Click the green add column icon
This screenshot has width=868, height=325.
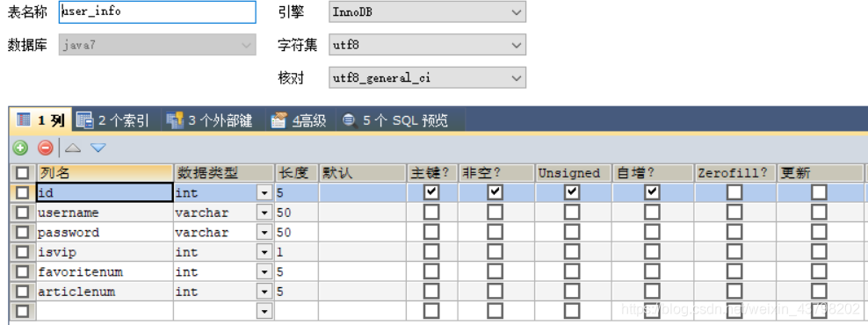click(x=21, y=148)
